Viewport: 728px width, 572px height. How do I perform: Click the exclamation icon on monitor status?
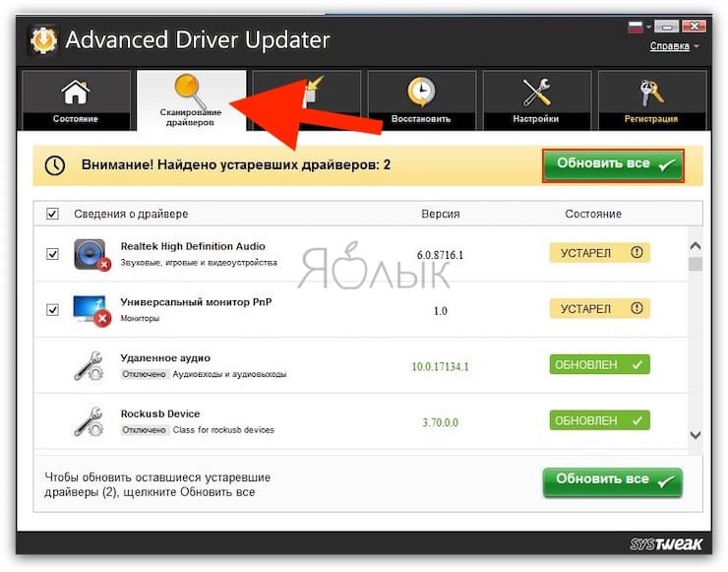[x=637, y=308]
